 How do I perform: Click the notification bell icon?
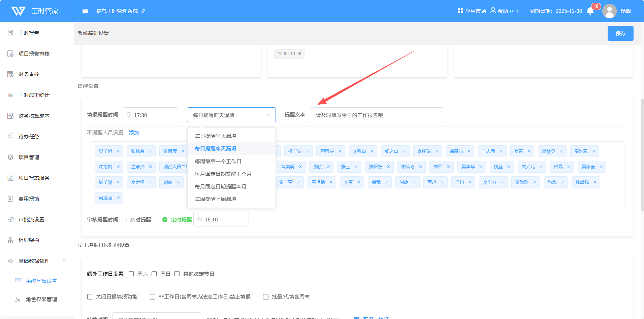coord(590,11)
